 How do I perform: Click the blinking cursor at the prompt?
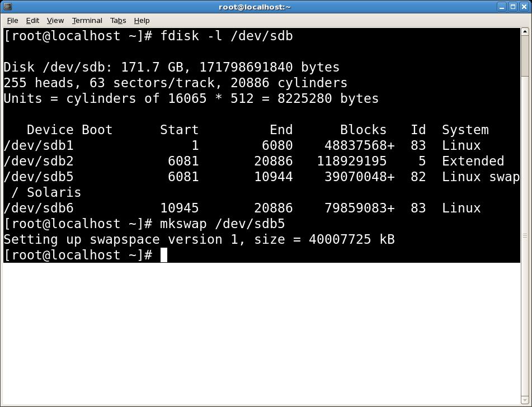coord(164,255)
